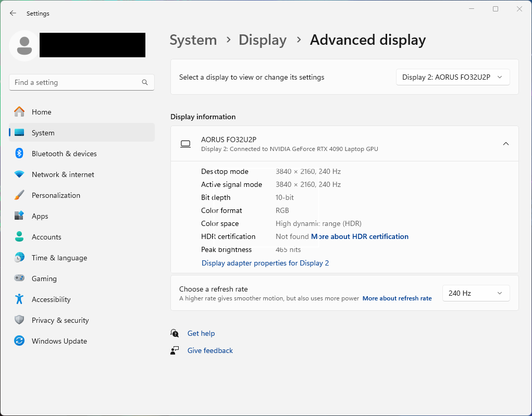Image resolution: width=532 pixels, height=416 pixels.
Task: Click the Advanced display page title
Action: point(368,40)
